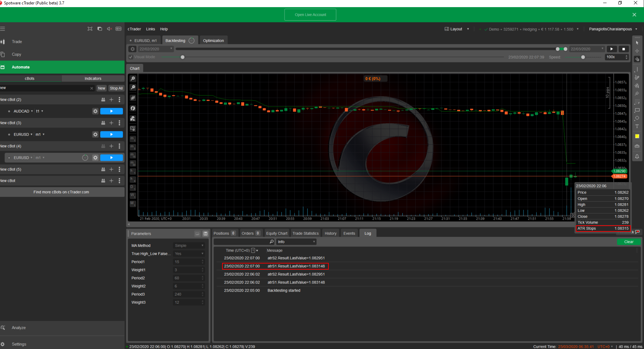The image size is (644, 349).
Task: Open the Demo account selector dropdown
Action: tap(532, 29)
